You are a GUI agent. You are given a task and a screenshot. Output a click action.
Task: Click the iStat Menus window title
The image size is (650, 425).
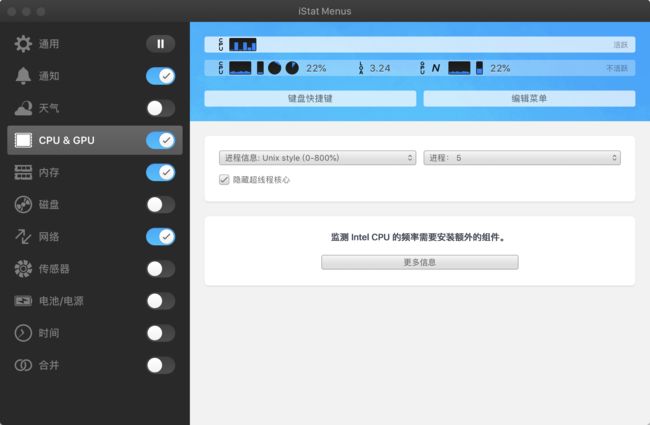pos(325,11)
